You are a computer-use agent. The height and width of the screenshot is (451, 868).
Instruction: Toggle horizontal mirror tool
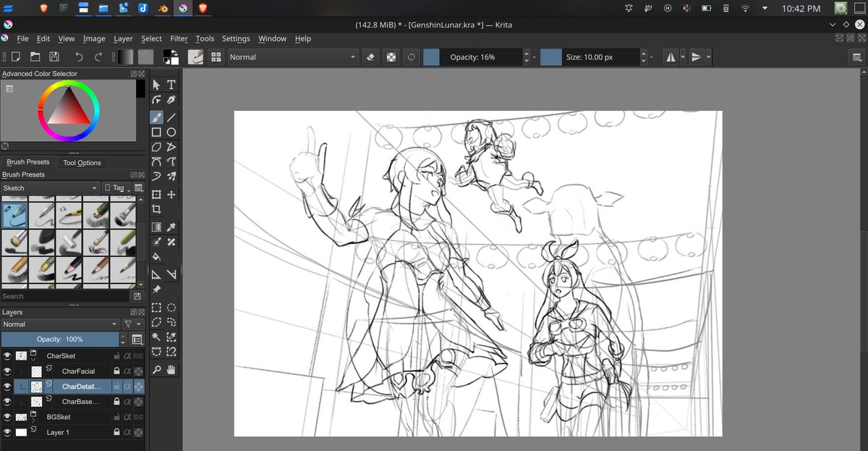pyautogui.click(x=671, y=57)
